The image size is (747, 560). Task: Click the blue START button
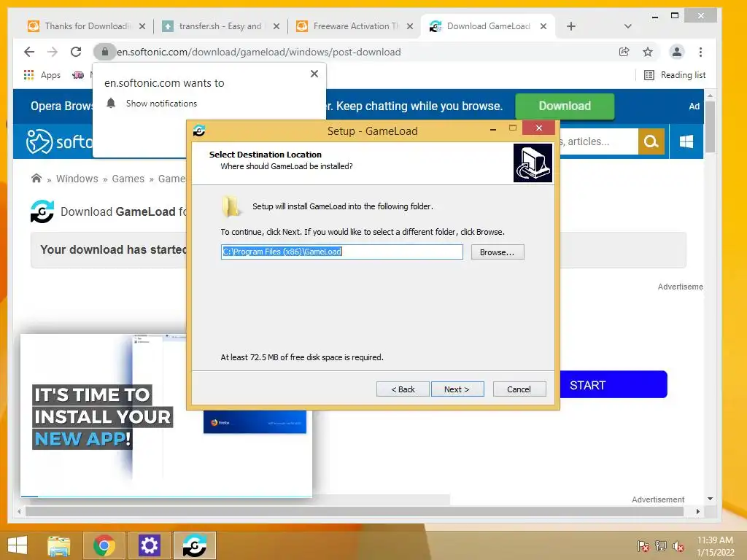614,385
